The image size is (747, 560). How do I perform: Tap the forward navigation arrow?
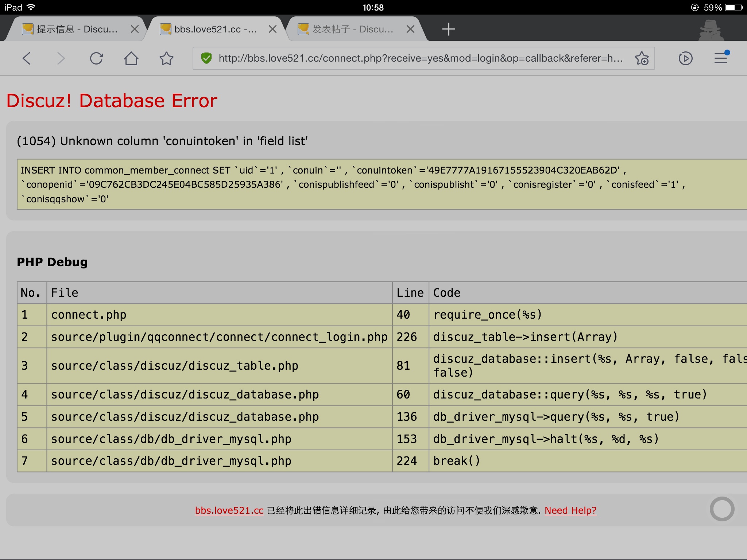pos(61,58)
